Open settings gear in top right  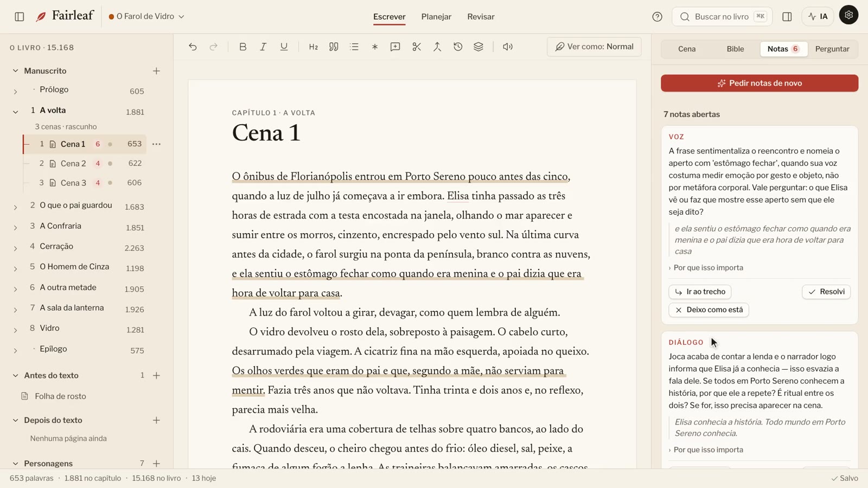848,15
